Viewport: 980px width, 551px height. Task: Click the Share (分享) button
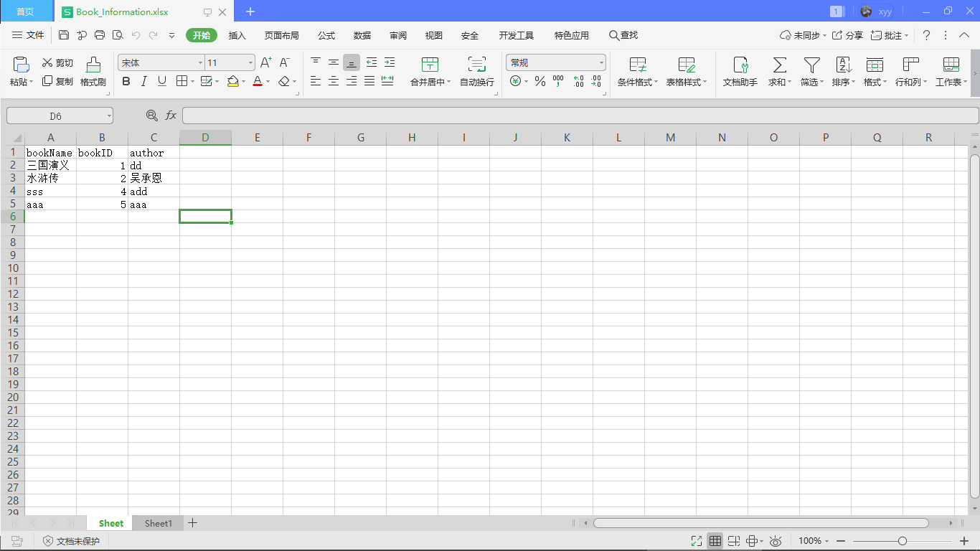point(847,35)
